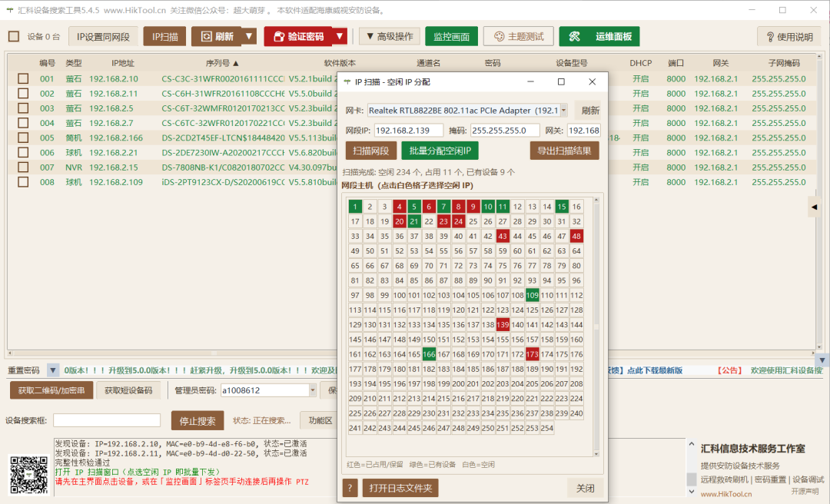Check the box for device 005

23,138
